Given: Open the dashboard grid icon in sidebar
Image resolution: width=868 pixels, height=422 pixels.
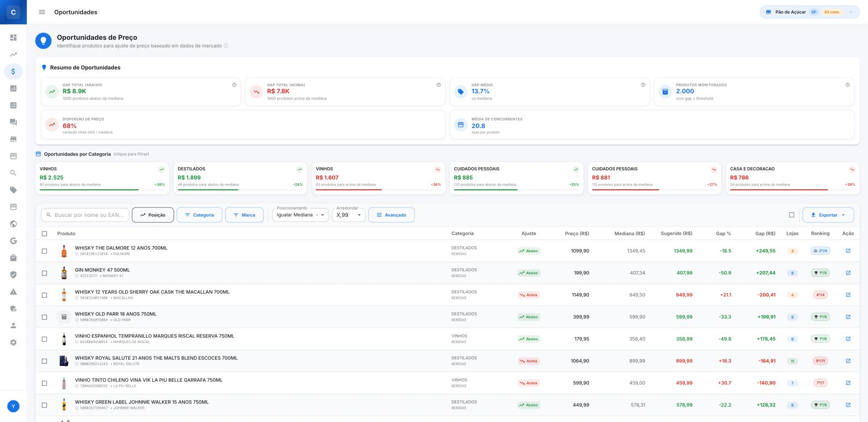Looking at the screenshot, I should pos(14,38).
